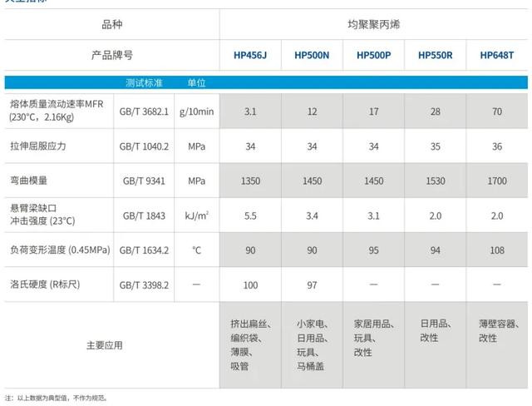Click deflection temperature 95 for HP500P
The image size is (532, 406).
tap(373, 250)
